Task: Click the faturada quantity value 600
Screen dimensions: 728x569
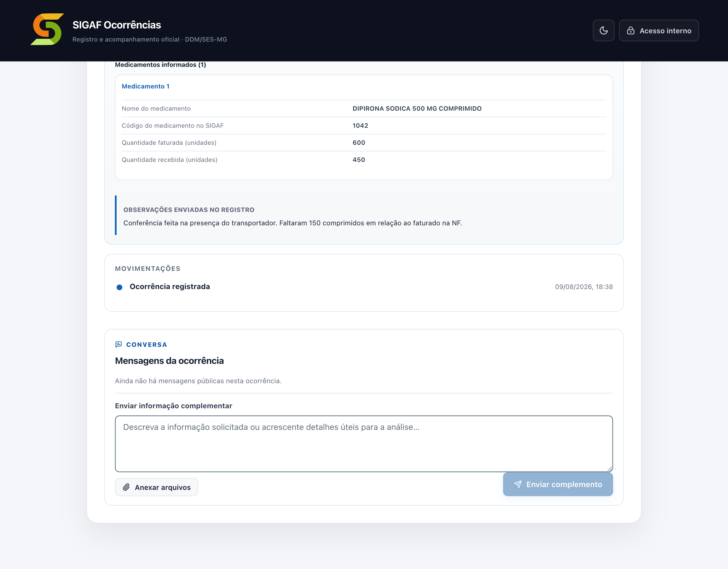Action: click(359, 143)
